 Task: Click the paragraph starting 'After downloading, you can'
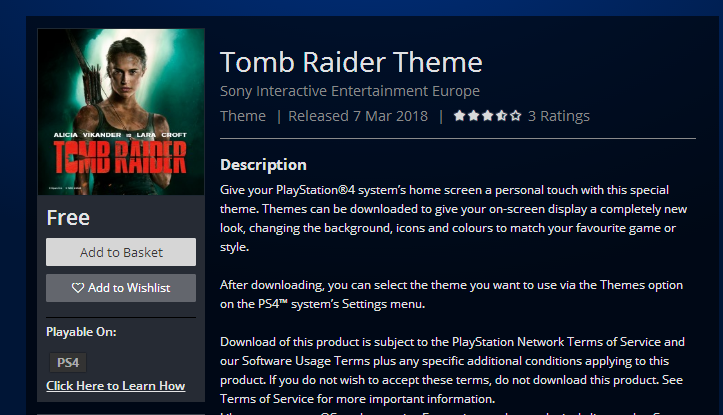point(451,294)
